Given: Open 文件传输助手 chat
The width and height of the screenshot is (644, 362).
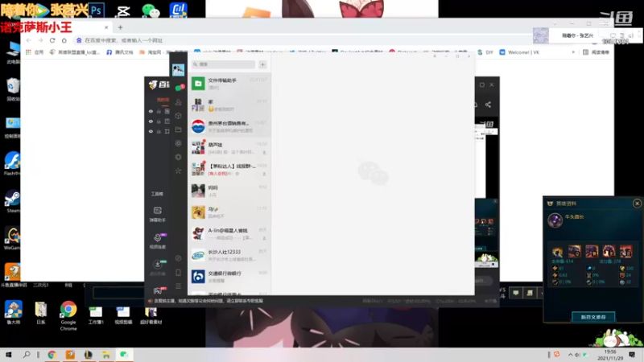Looking at the screenshot, I should coord(229,84).
